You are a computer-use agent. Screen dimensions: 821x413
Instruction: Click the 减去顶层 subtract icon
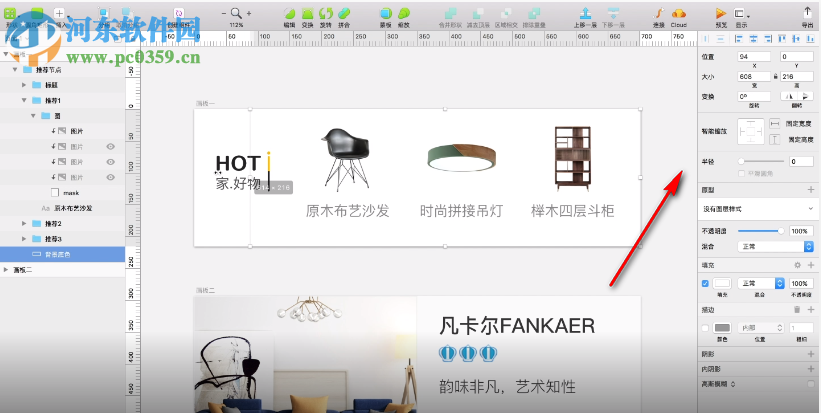point(478,13)
